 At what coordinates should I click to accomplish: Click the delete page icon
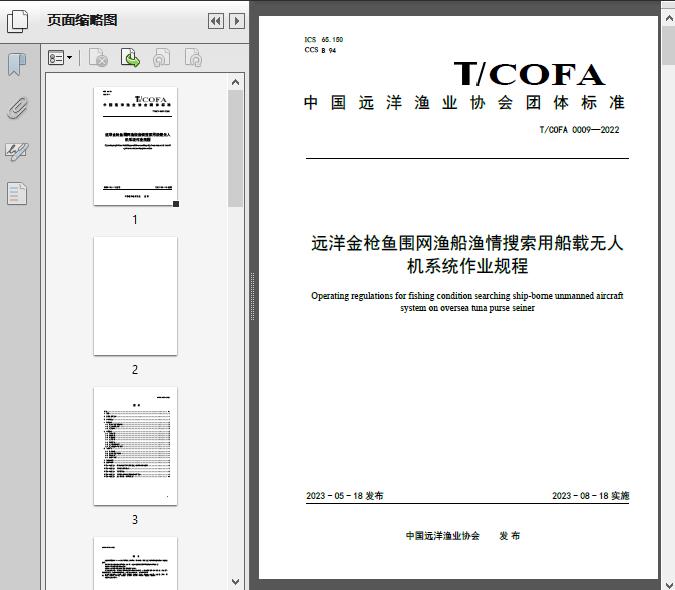(98, 58)
